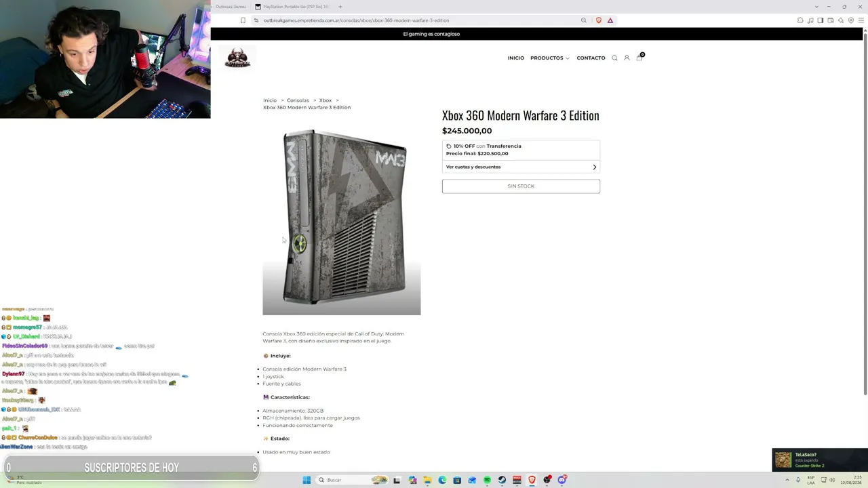868x488 pixels.
Task: Open Spotify from the taskbar
Action: pos(487,480)
